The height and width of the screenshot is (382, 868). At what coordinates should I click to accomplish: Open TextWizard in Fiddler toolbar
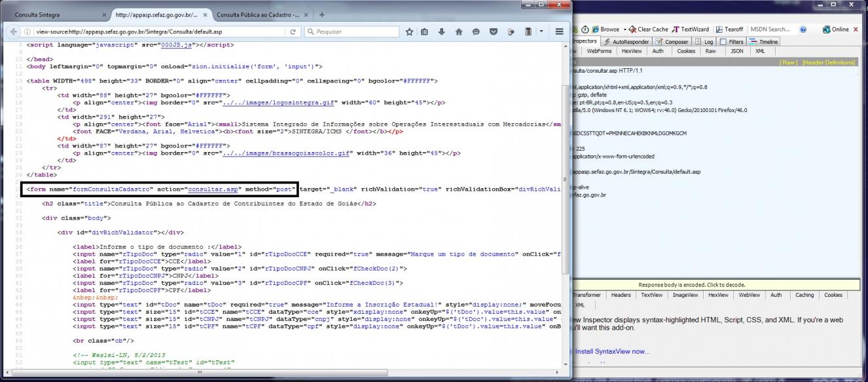pyautogui.click(x=691, y=29)
